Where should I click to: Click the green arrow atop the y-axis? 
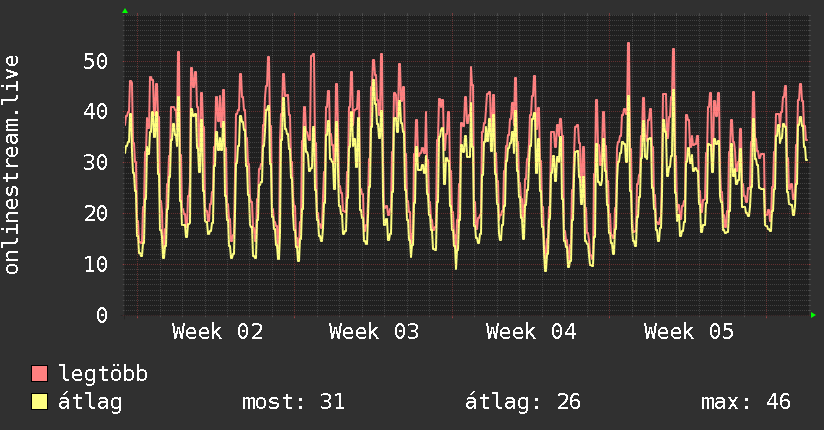(x=124, y=11)
